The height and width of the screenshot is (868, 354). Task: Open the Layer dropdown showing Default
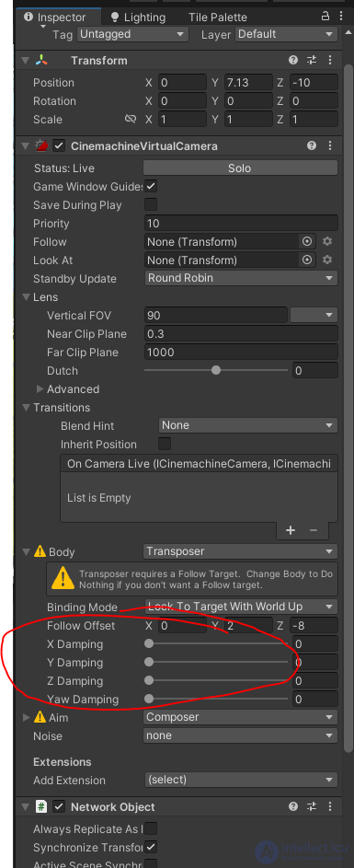tap(287, 34)
